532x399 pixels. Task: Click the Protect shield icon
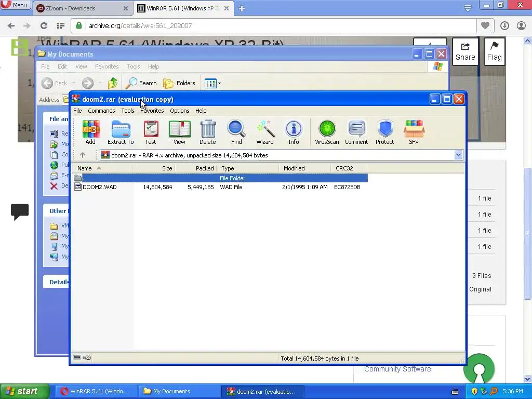(385, 132)
